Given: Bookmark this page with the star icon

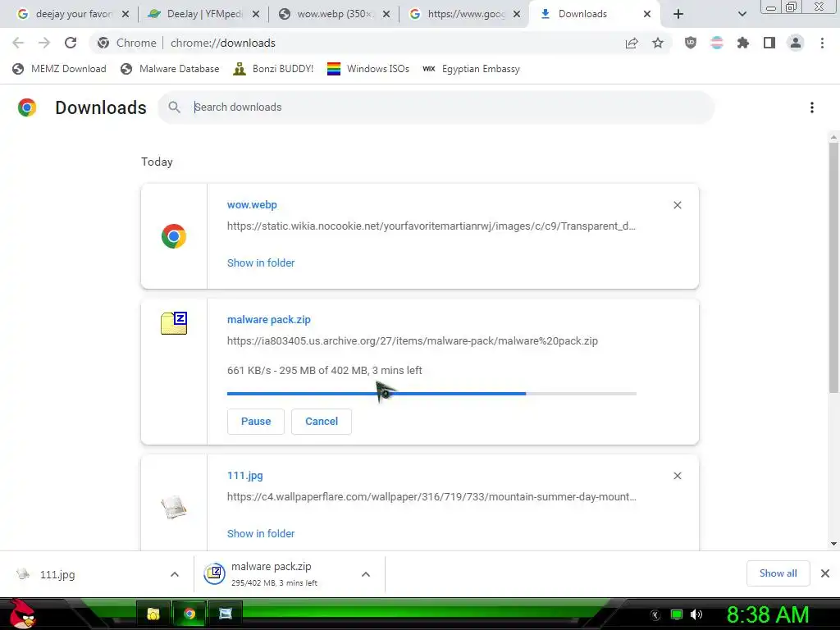Looking at the screenshot, I should [658, 43].
